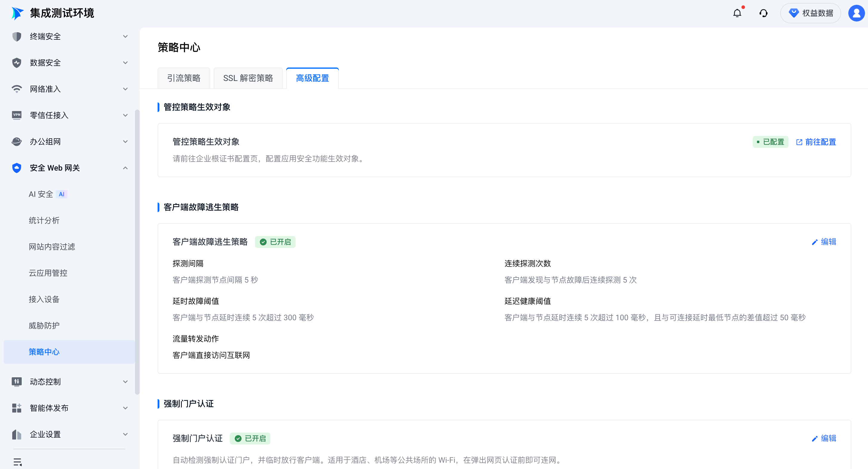
Task: Click the 前往配置 link
Action: click(x=816, y=142)
